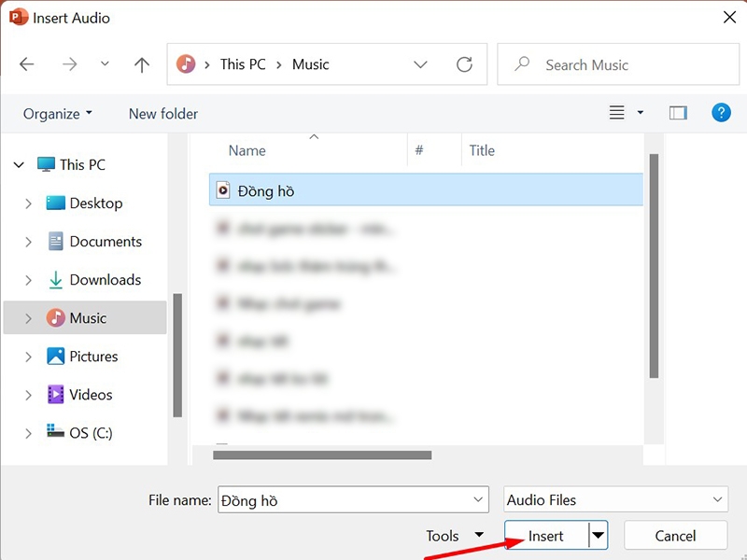Click into Search Music field
This screenshot has width=747, height=560.
618,64
